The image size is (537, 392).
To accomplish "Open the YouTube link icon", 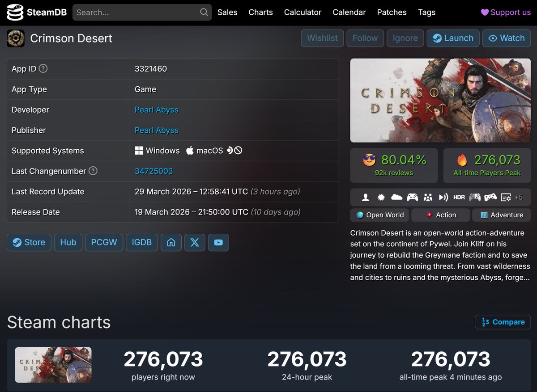I will pos(218,242).
